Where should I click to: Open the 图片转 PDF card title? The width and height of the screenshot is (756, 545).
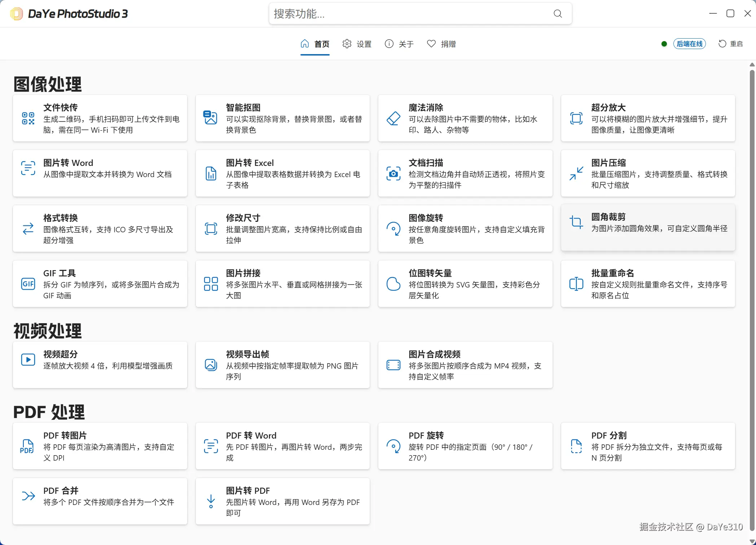point(248,491)
